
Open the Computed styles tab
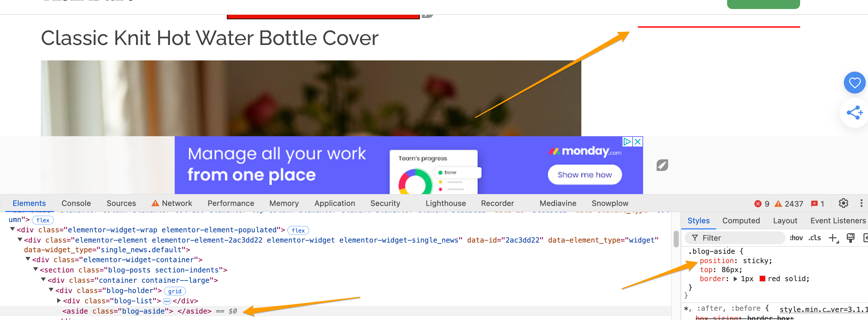coord(741,221)
